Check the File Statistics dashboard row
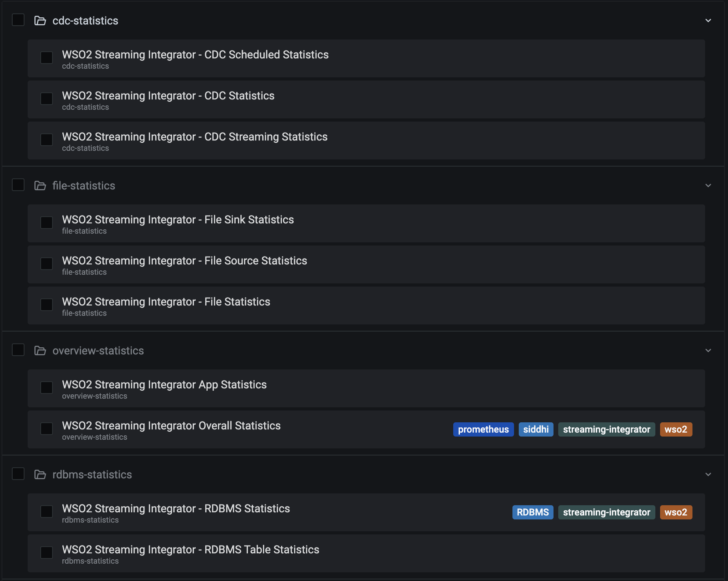The width and height of the screenshot is (728, 581). click(x=47, y=305)
